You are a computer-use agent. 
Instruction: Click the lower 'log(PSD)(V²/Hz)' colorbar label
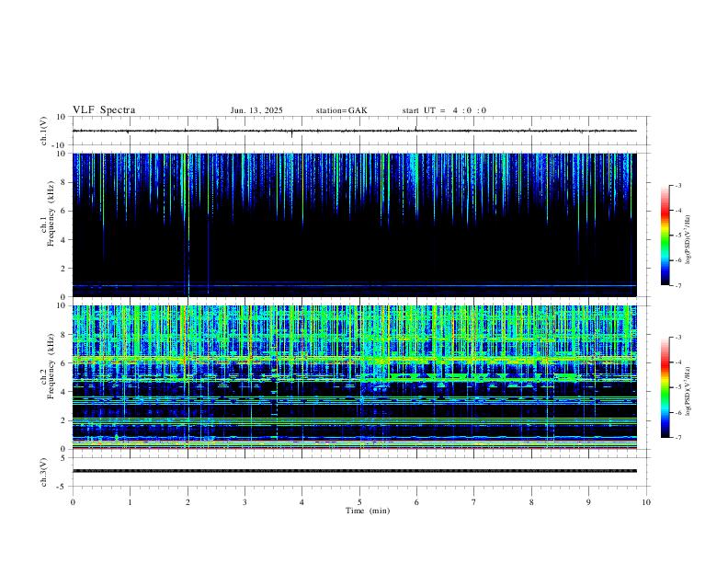pyautogui.click(x=688, y=391)
